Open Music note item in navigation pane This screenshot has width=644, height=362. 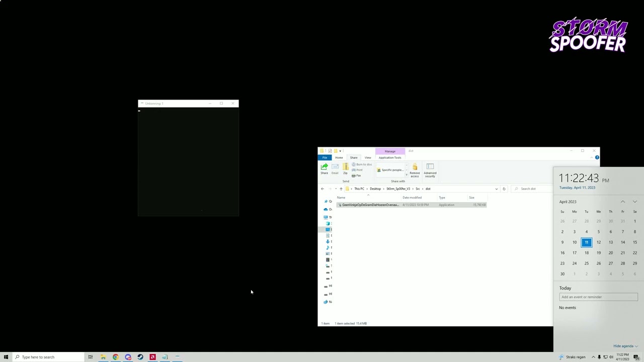328,247
